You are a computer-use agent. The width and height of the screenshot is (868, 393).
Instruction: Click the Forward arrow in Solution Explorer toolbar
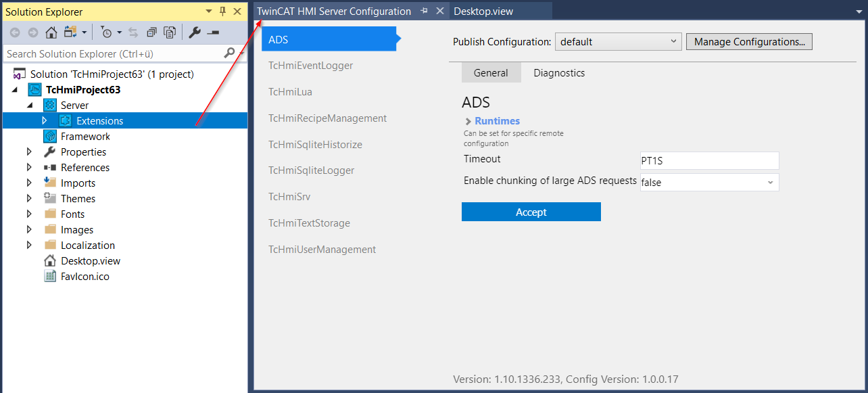pyautogui.click(x=32, y=32)
